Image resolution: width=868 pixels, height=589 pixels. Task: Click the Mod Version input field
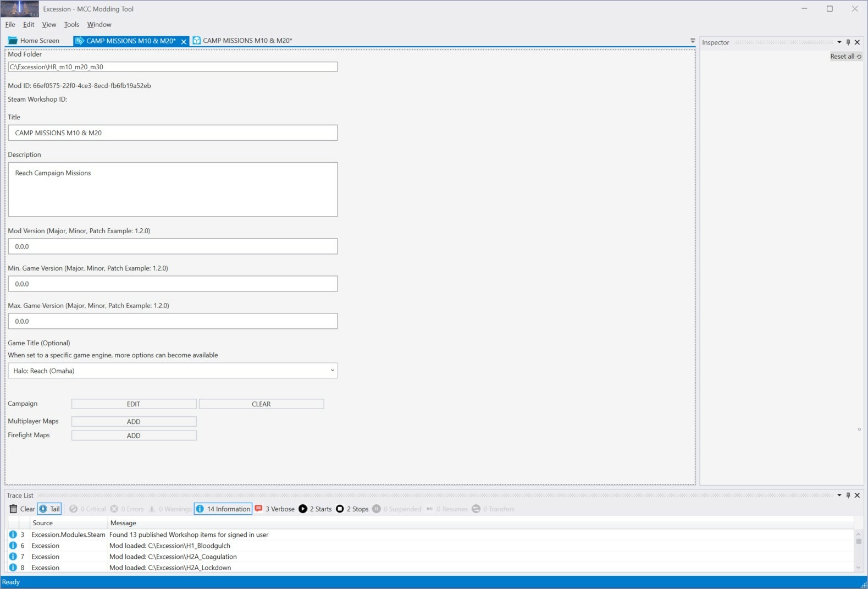coord(173,246)
